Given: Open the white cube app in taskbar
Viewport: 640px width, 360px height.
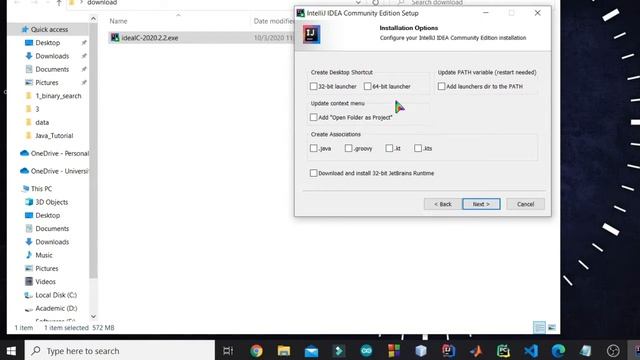Looking at the screenshot, I should click(x=421, y=351).
